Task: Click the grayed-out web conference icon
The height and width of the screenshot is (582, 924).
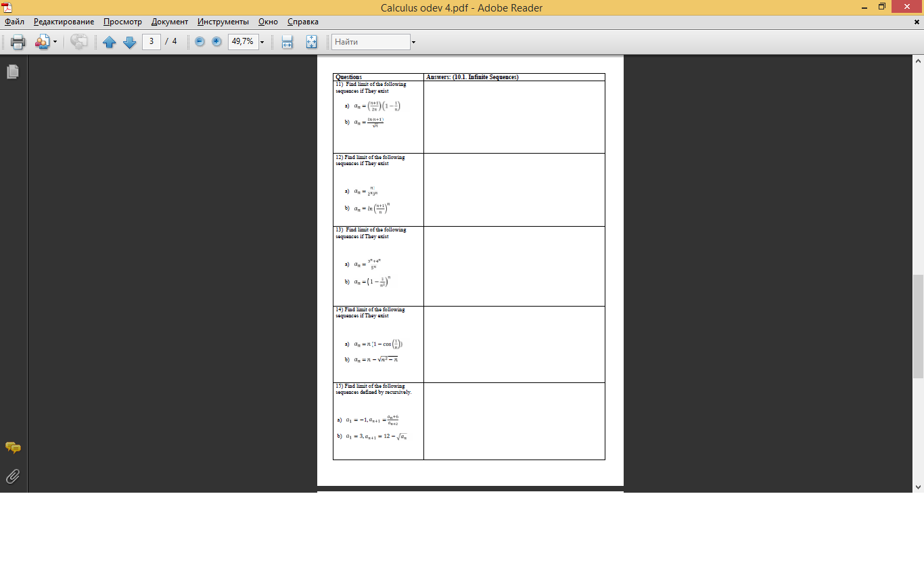Action: point(79,42)
